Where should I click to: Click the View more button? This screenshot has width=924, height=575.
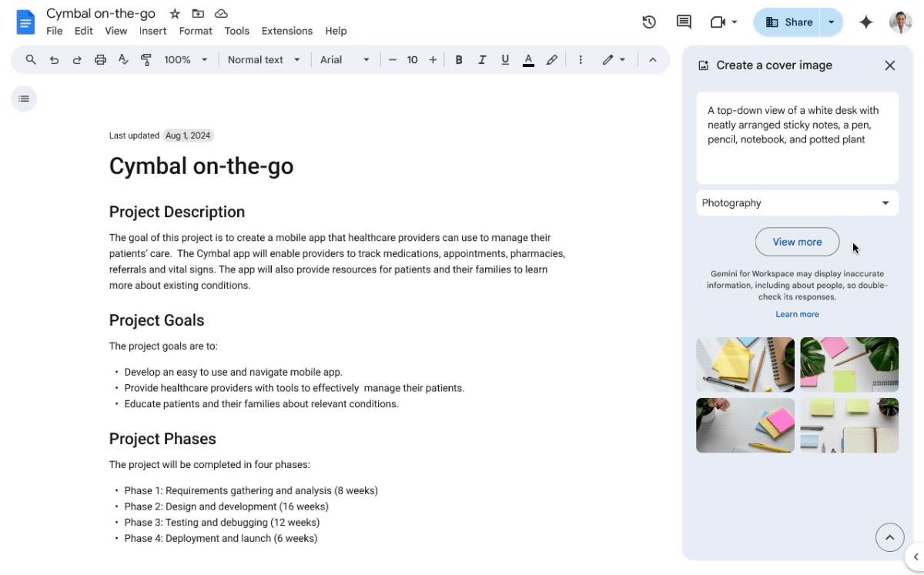point(797,242)
